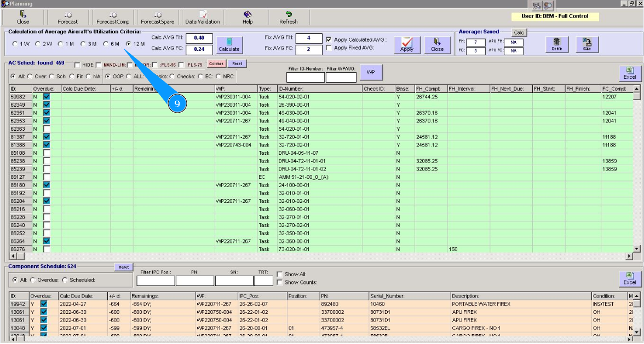Click the Delete trash icon button
Viewport: 644px width, 344px height.
556,44
